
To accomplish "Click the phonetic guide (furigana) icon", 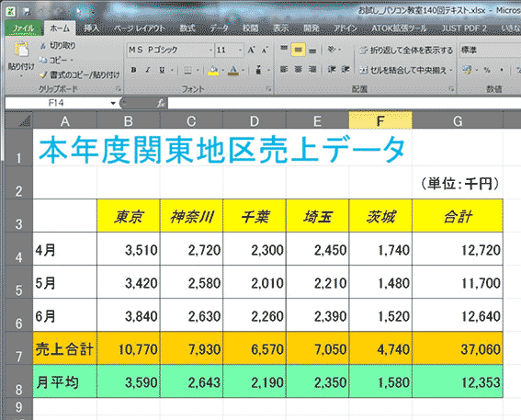I will (259, 70).
